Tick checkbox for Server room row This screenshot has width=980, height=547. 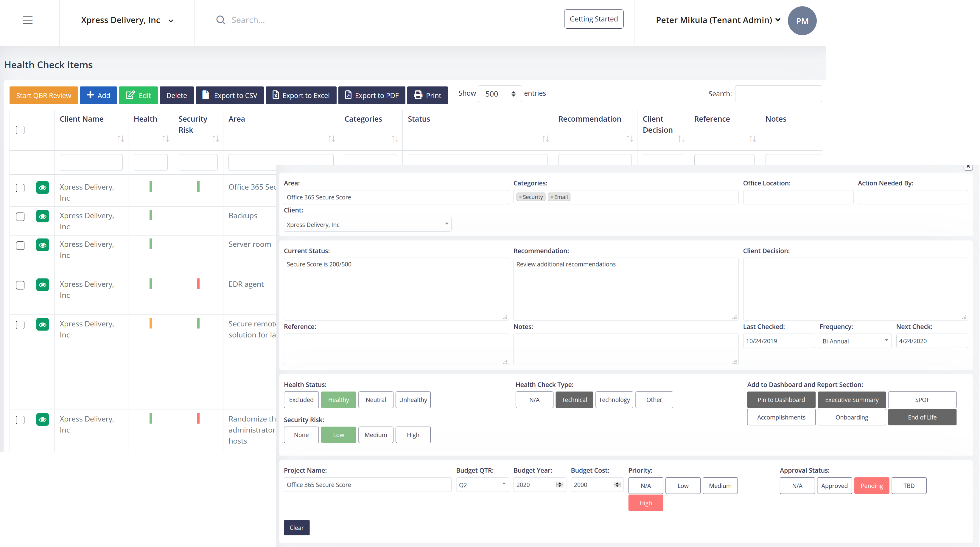[x=20, y=246]
